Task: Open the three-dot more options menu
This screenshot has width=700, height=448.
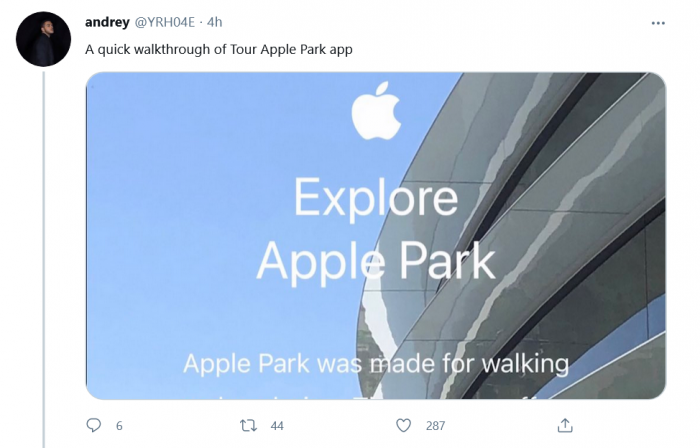Action: click(x=658, y=23)
